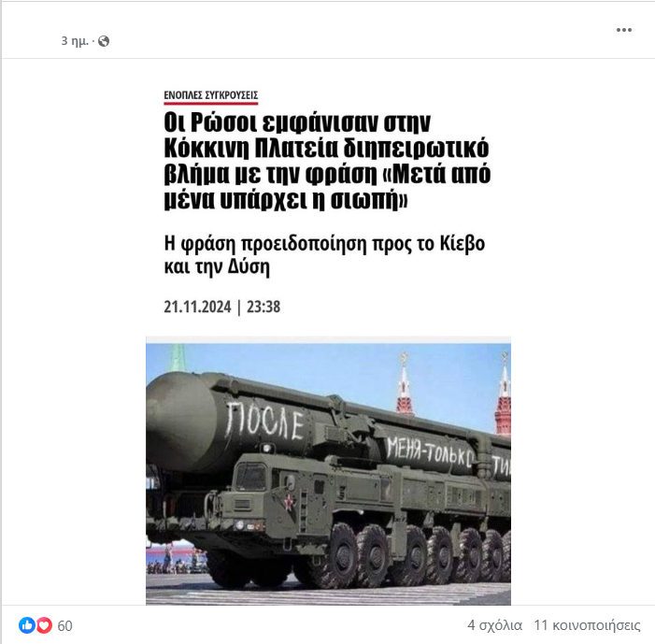Click the 'ПОСЛЕ' writing on the missile

point(264,421)
